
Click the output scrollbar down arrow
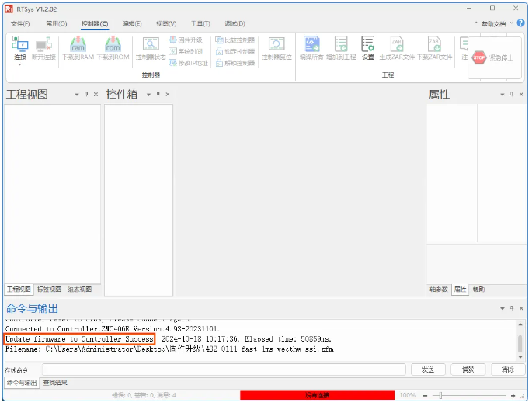(x=520, y=357)
